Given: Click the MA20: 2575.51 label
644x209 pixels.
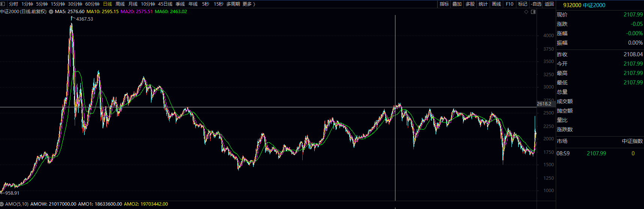Looking at the screenshot, I should click(137, 12).
